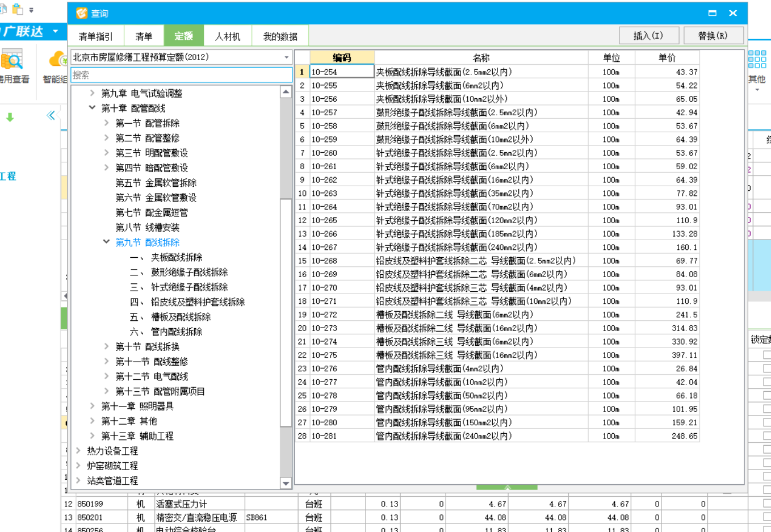Screen dimensions: 771x532
Task: Click the query dialog app icon
Action: click(x=82, y=13)
